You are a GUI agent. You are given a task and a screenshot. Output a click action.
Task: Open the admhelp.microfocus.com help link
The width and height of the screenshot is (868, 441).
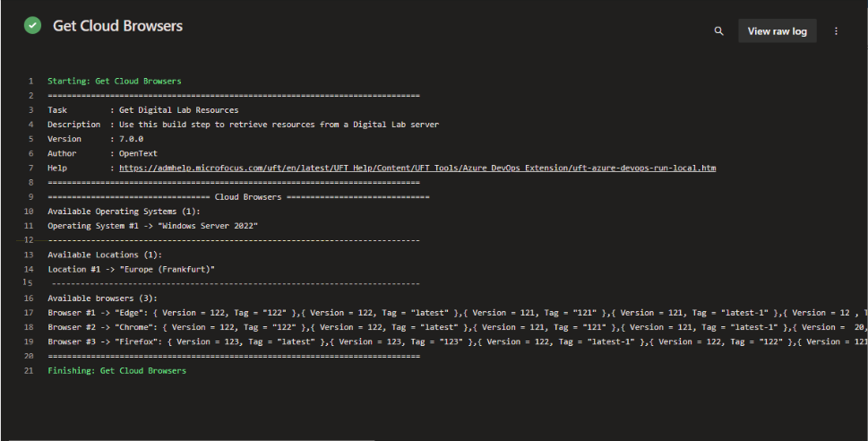pyautogui.click(x=417, y=168)
